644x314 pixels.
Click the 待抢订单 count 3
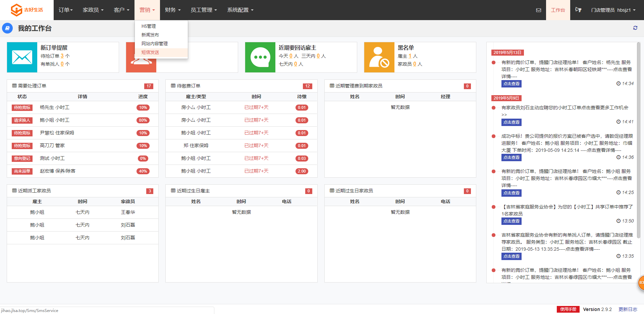pos(62,56)
